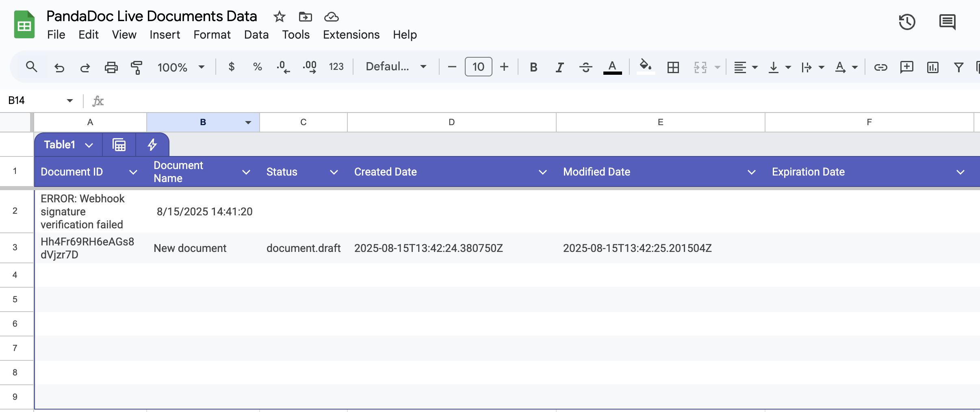Click the search menus magnifier icon
This screenshot has width=980, height=412.
pos(31,67)
